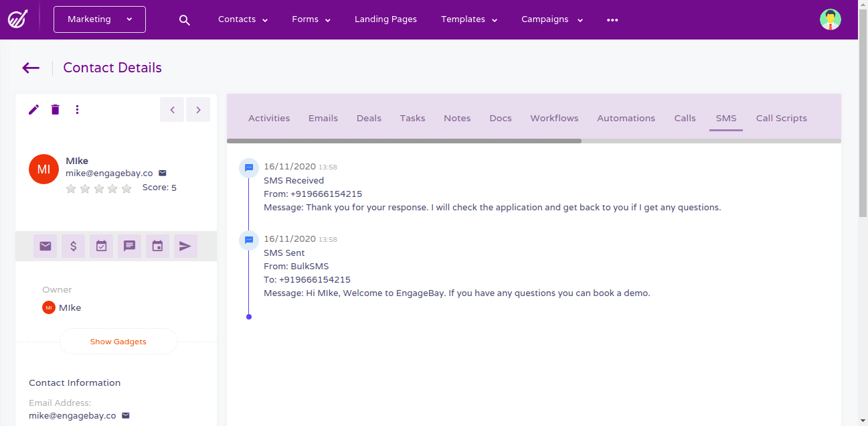868x426 pixels.
Task: Expand the Templates menu
Action: click(x=469, y=19)
